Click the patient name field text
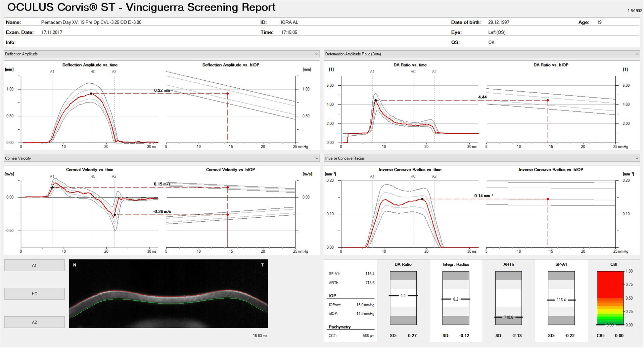This screenshot has height=348, width=644. pyautogui.click(x=91, y=22)
